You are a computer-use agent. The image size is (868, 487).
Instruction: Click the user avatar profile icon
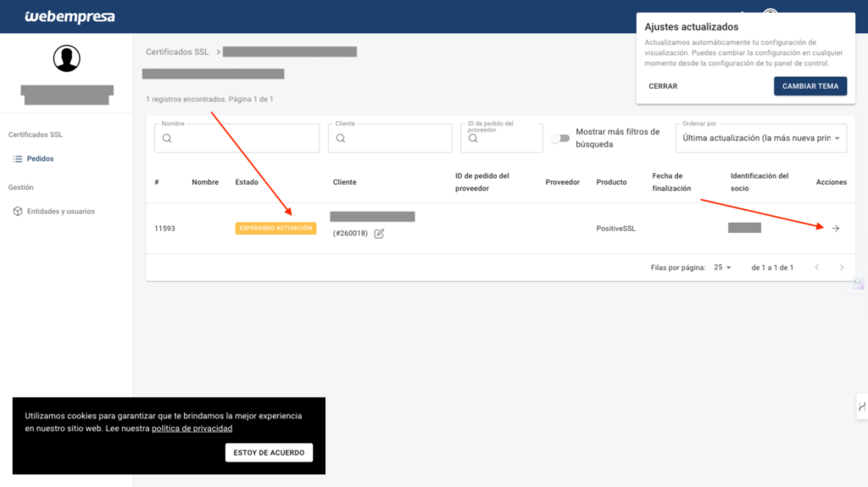click(66, 58)
